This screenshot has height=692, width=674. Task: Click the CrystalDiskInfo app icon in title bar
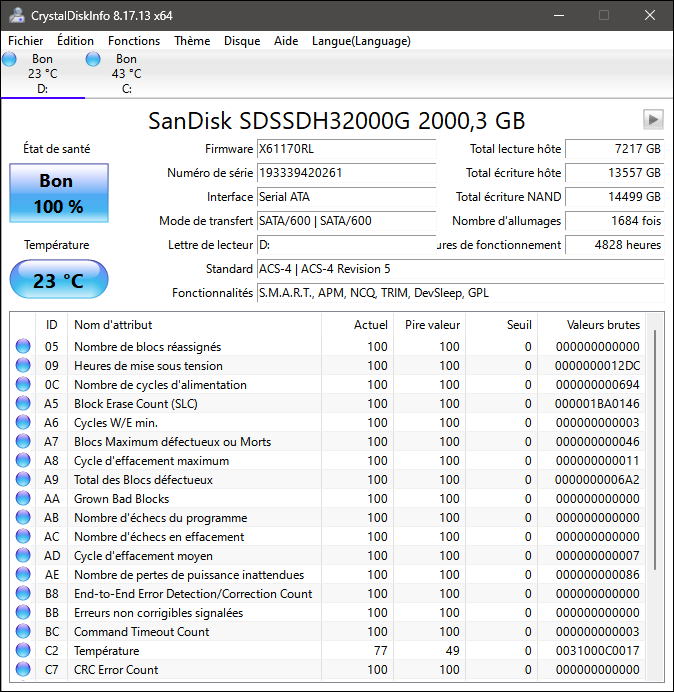17,15
